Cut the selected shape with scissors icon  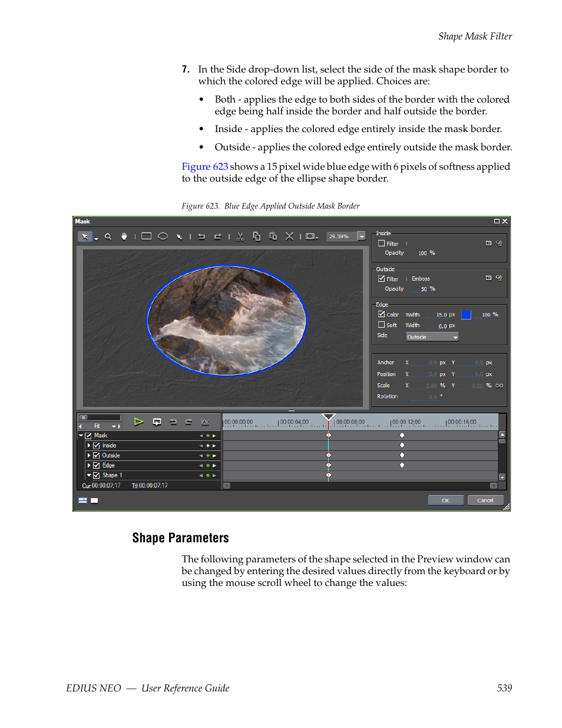[240, 236]
